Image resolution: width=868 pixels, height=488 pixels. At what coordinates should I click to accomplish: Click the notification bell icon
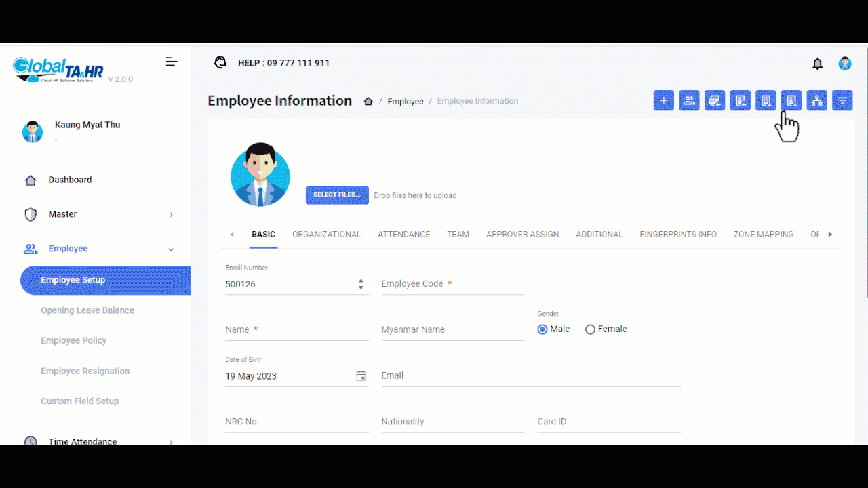(817, 64)
